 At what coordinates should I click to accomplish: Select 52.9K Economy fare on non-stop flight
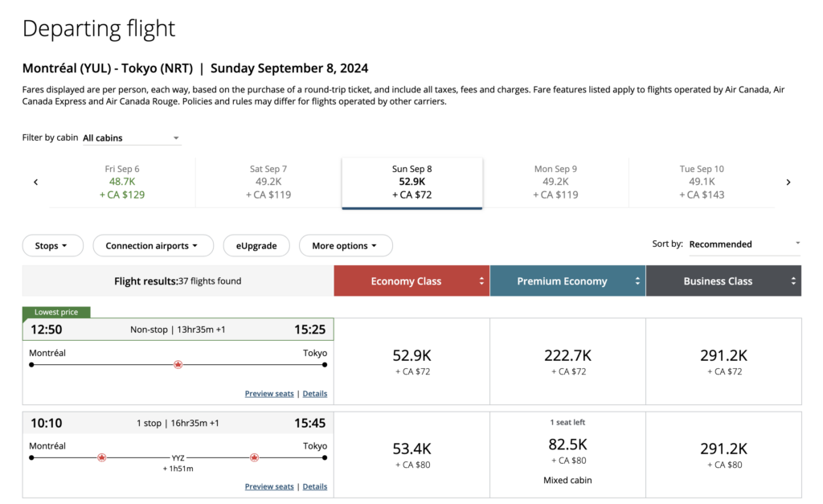411,361
